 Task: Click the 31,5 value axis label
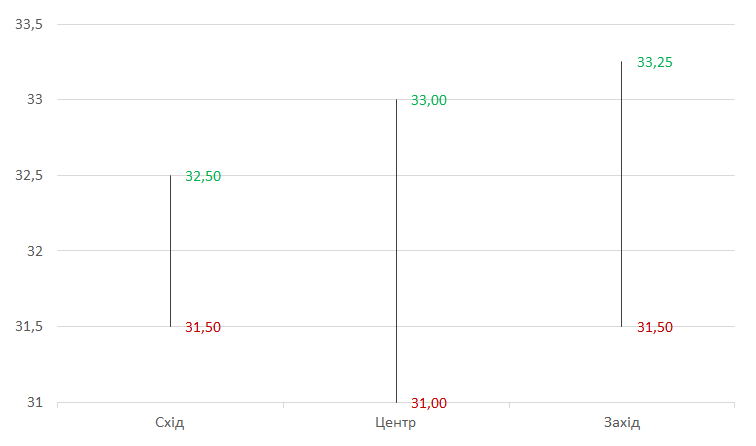click(29, 327)
